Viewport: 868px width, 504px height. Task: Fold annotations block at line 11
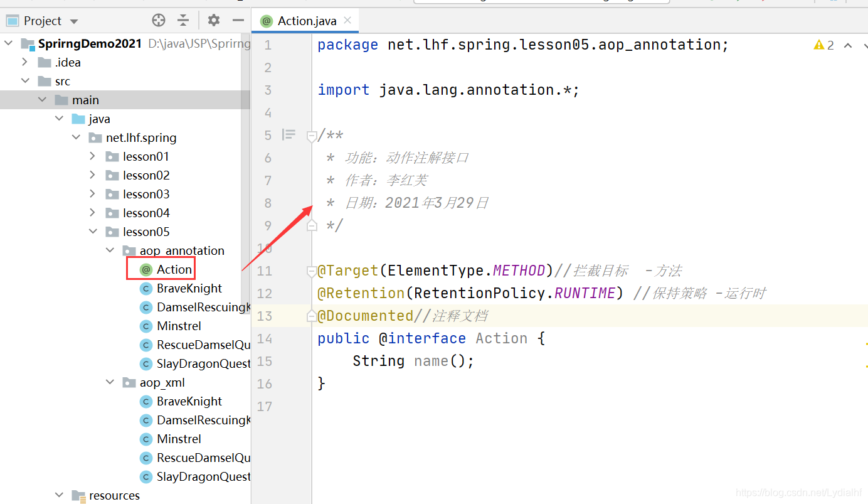[x=312, y=271]
